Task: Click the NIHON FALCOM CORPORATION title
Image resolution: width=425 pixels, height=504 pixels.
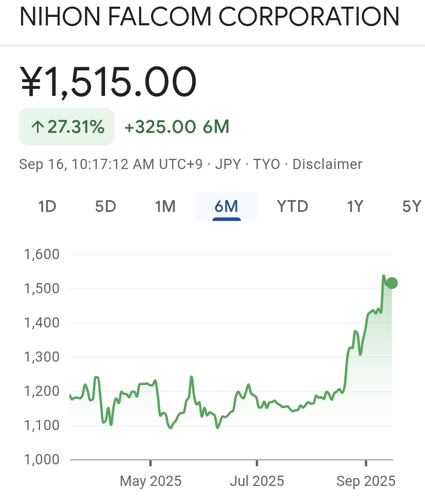Action: point(209,17)
